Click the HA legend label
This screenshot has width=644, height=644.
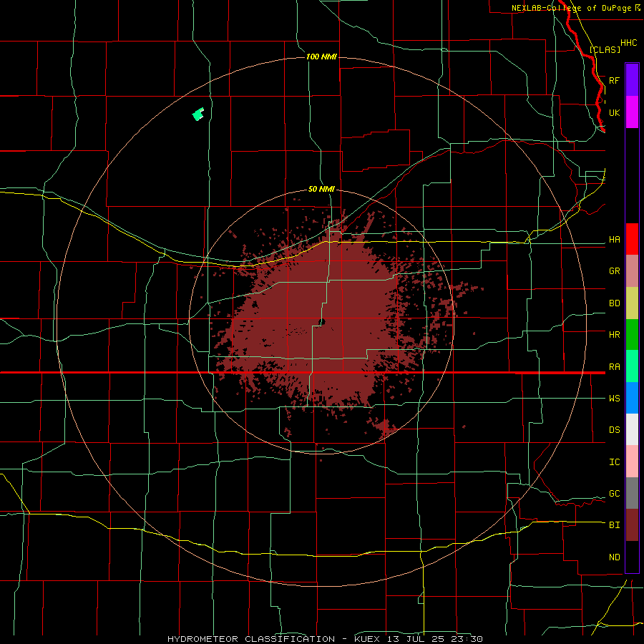point(614,240)
